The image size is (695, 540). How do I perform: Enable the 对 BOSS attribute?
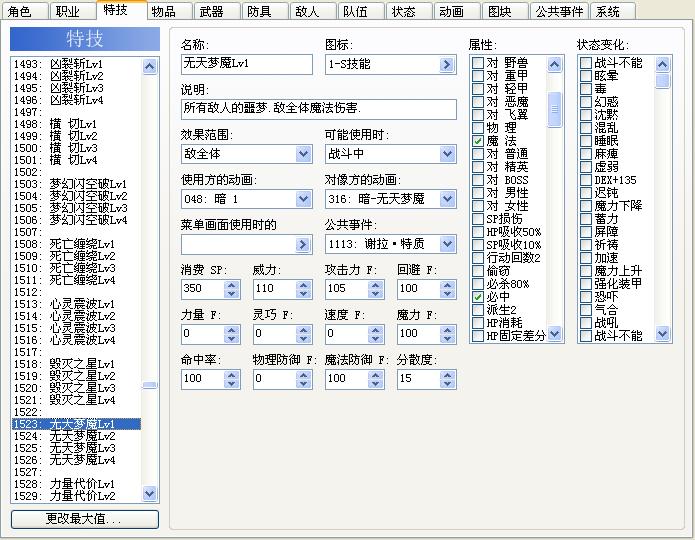[478, 180]
